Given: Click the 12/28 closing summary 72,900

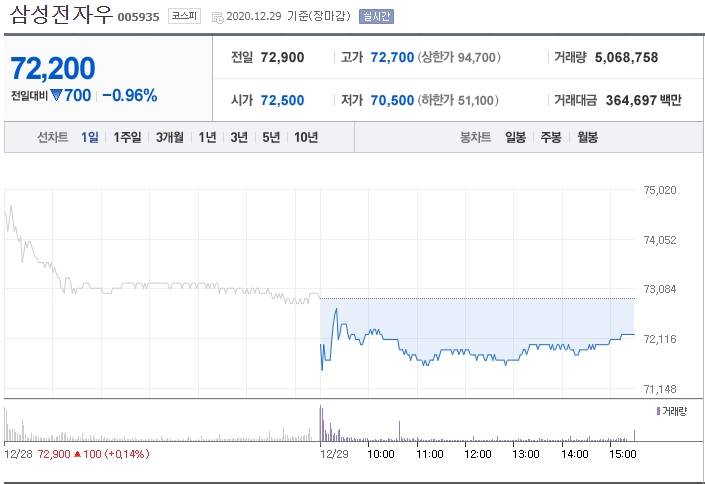Looking at the screenshot, I should point(54,454).
